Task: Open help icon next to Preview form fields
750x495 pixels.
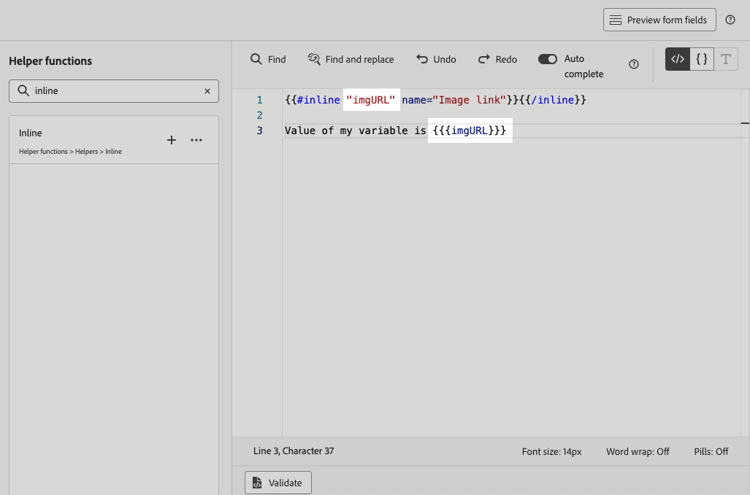Action: 730,20
